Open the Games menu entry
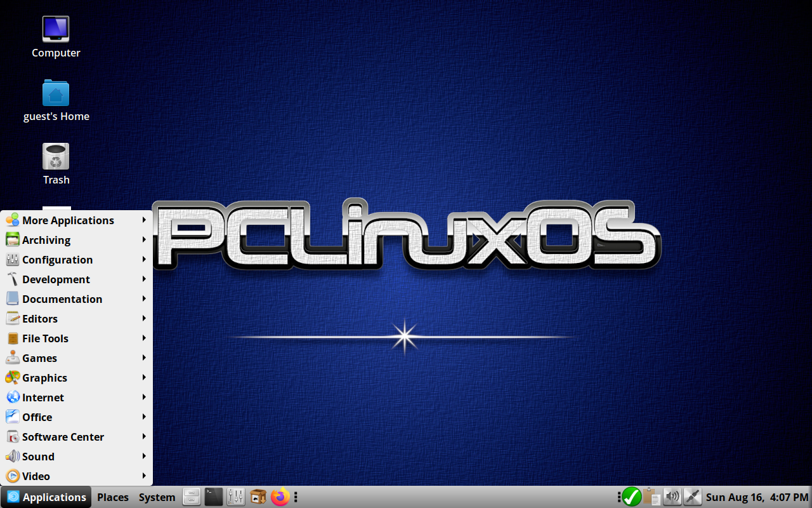Screen dimensions: 812x508 pyautogui.click(x=76, y=358)
